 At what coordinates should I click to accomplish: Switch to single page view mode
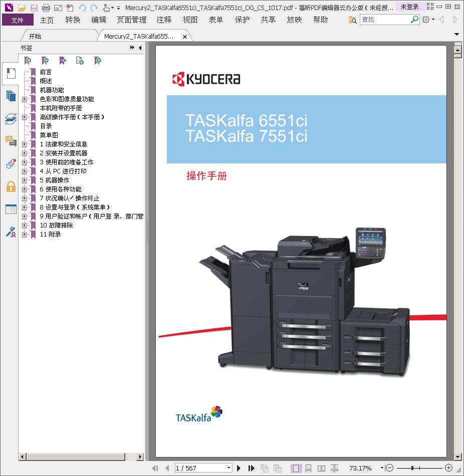(x=296, y=468)
